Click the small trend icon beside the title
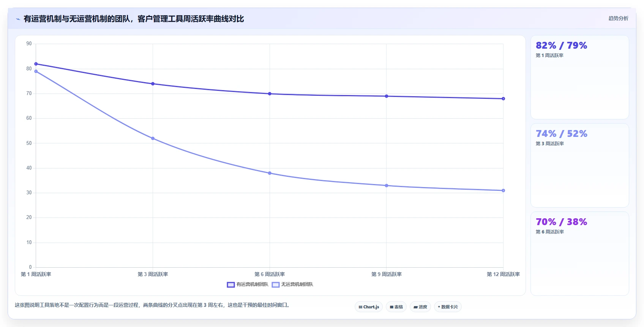Screen dimensions: 644x327 coord(18,19)
